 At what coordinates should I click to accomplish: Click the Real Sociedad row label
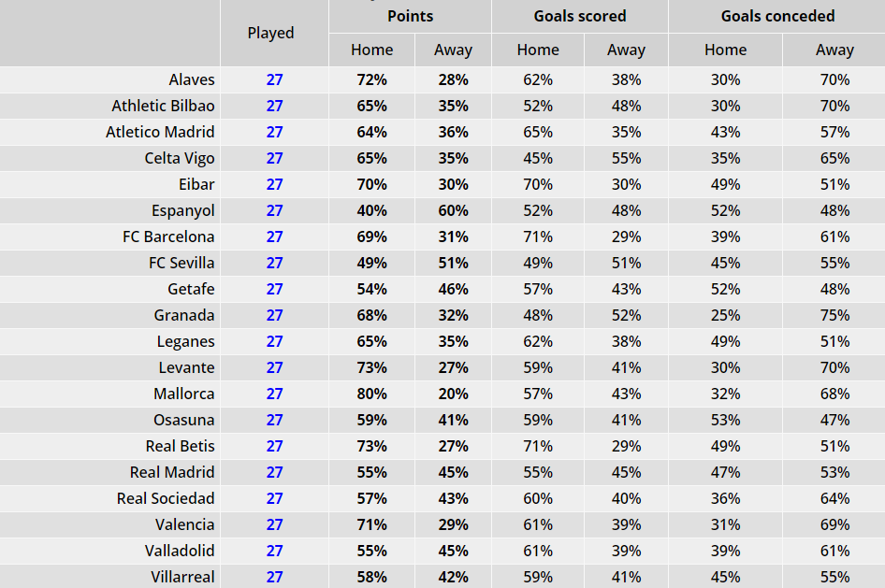166,498
